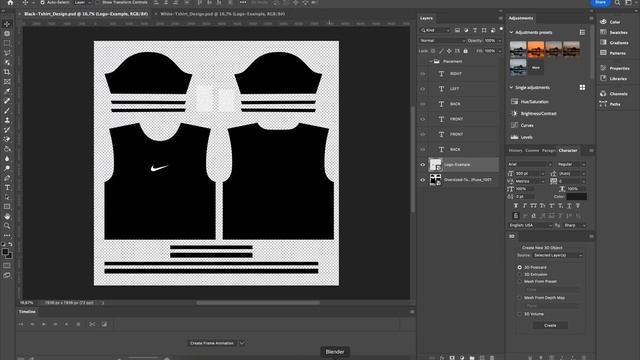Select the Rectangular Marquee tool
This screenshot has width=640, height=360.
(7, 43)
